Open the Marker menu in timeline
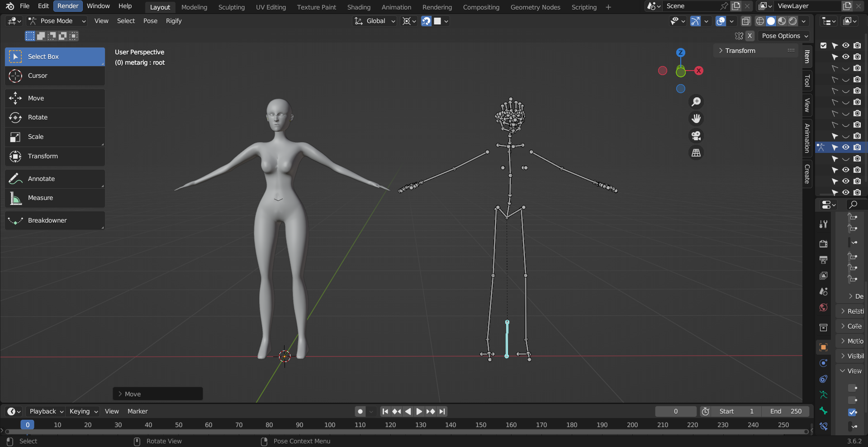 [x=138, y=411]
